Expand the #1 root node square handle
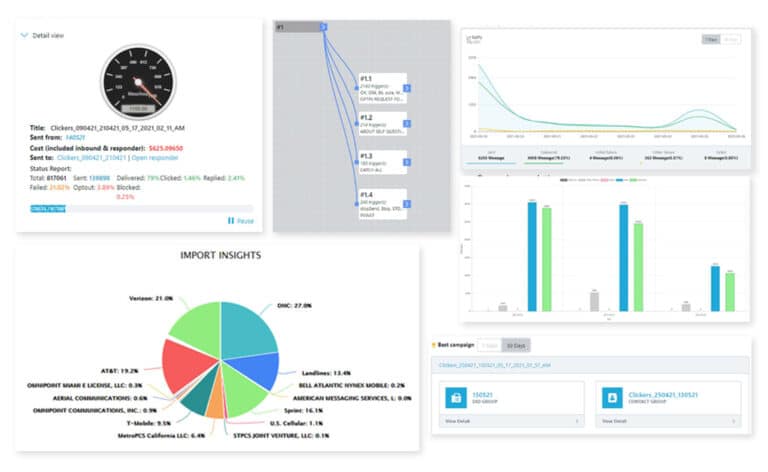 point(323,27)
